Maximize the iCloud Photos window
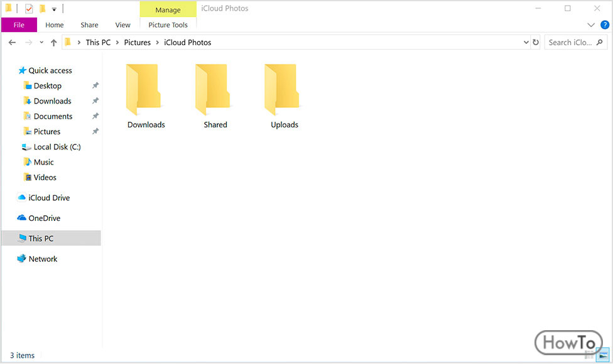The height and width of the screenshot is (364, 613). (568, 8)
